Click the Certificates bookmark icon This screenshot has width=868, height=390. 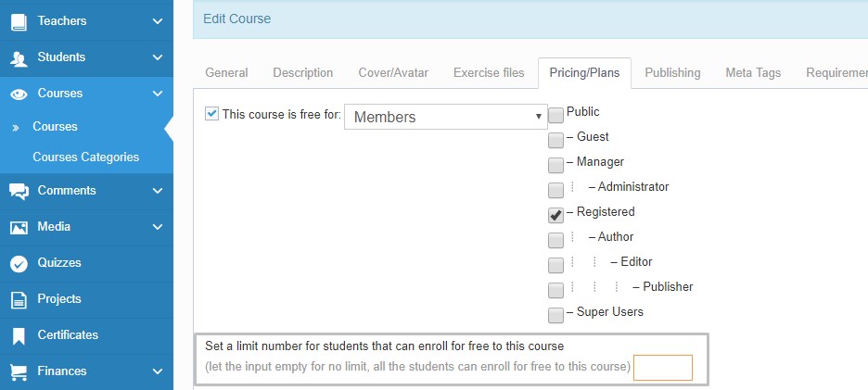(19, 335)
